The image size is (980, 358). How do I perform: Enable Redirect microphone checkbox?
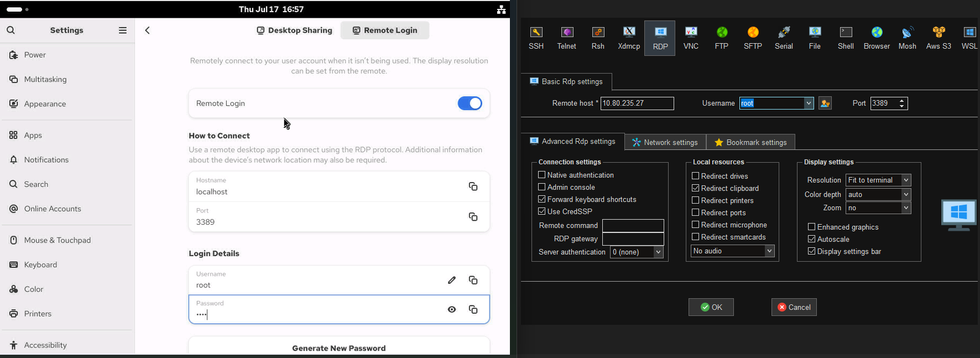696,225
